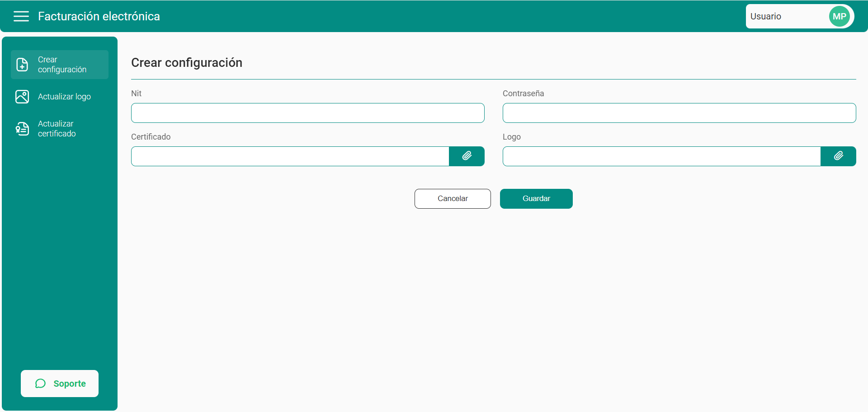Open the hamburger menu icon
868x412 pixels.
(x=21, y=17)
